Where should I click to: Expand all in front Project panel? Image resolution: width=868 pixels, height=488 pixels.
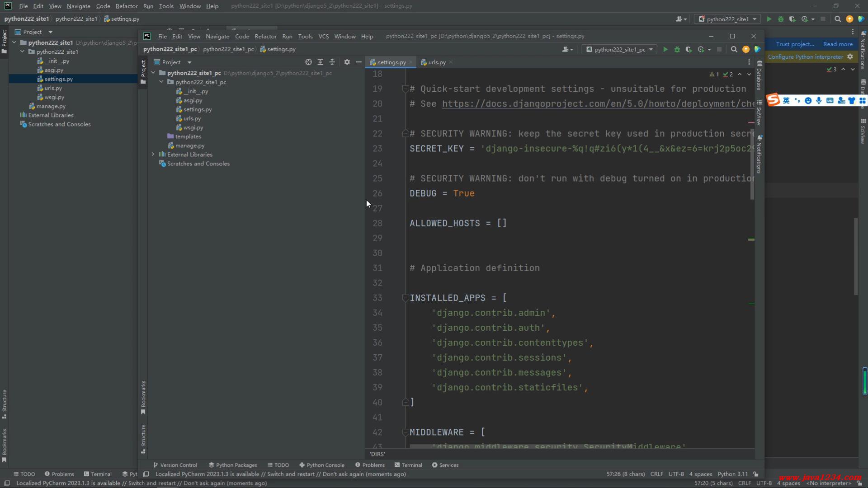320,62
